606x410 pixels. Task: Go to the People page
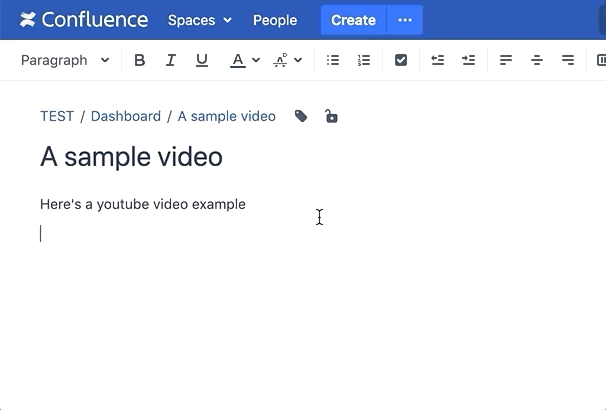pyautogui.click(x=275, y=20)
